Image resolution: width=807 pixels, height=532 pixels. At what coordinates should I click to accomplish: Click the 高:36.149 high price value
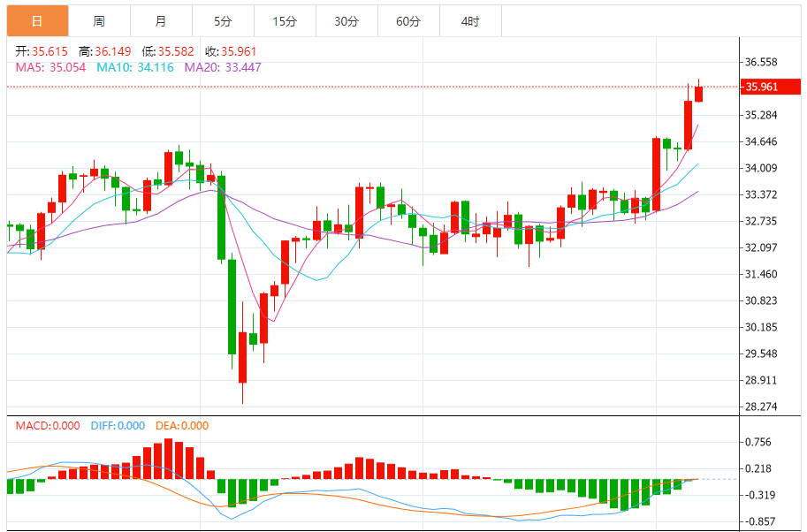(x=104, y=51)
